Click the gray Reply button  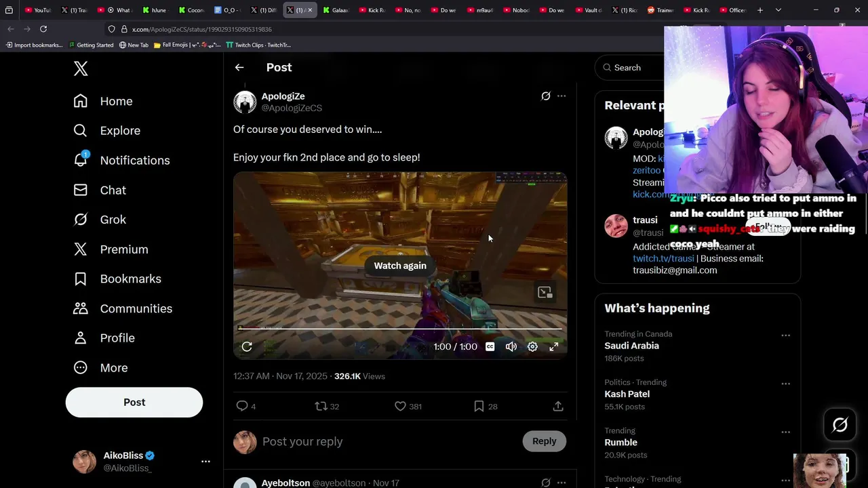[544, 441]
